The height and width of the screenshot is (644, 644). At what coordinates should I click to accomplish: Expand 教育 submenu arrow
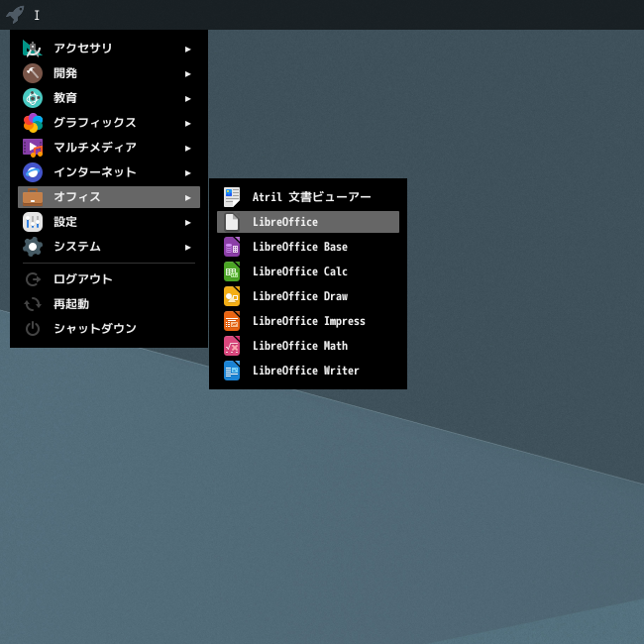coord(187,99)
